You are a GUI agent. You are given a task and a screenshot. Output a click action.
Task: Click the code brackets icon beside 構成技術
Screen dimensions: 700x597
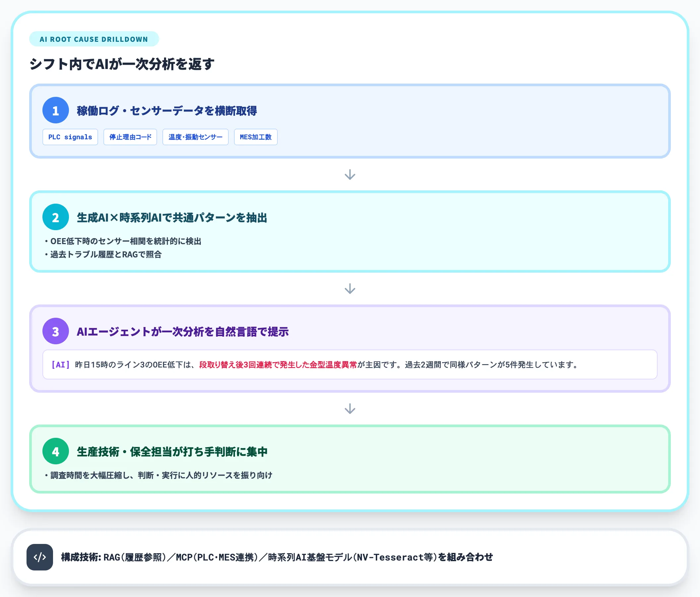39,557
